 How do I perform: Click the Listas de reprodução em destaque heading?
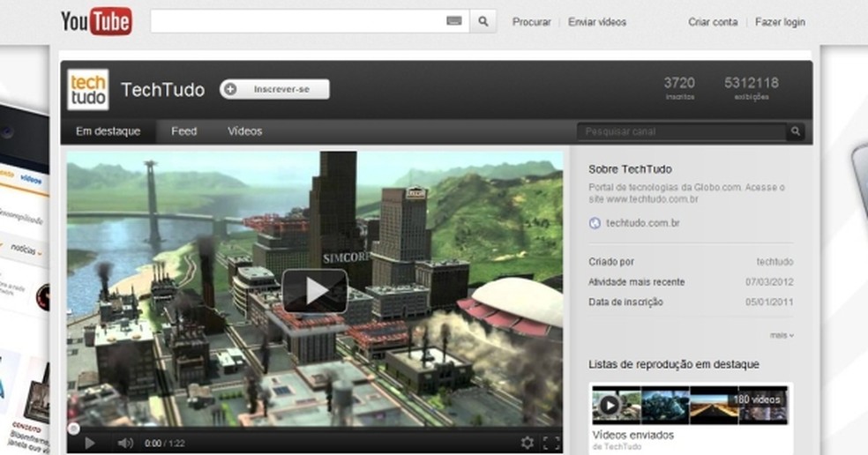coord(674,364)
